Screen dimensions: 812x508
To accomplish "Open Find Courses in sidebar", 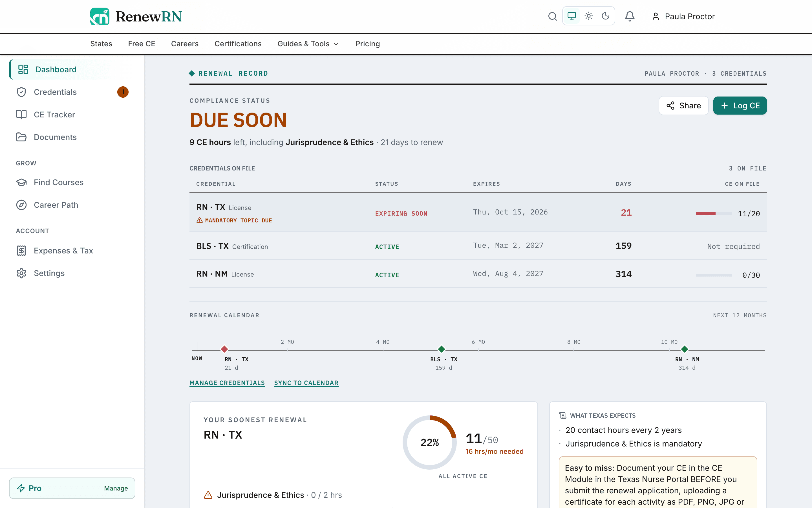I will pos(72,182).
